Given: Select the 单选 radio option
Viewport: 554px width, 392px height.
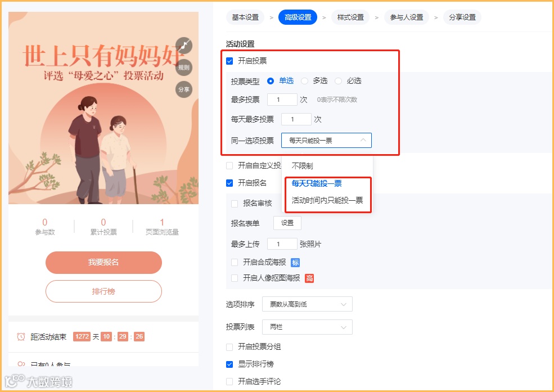Looking at the screenshot, I should (x=271, y=81).
